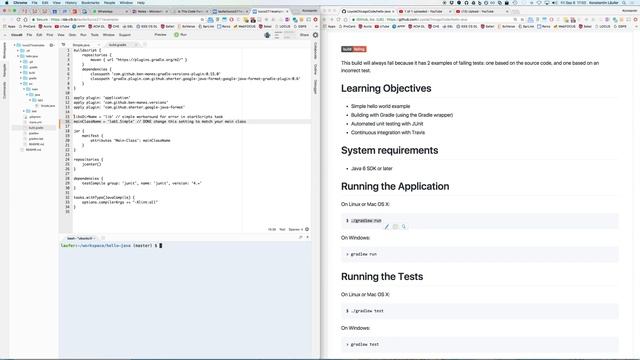Bookmark star icon in left browser address bar
Image resolution: width=640 pixels, height=360 pixels.
202,19
